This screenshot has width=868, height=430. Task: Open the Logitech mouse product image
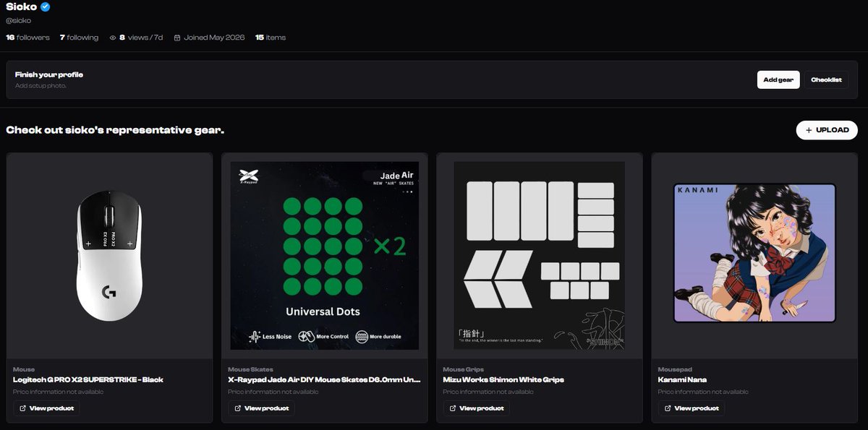pos(109,256)
